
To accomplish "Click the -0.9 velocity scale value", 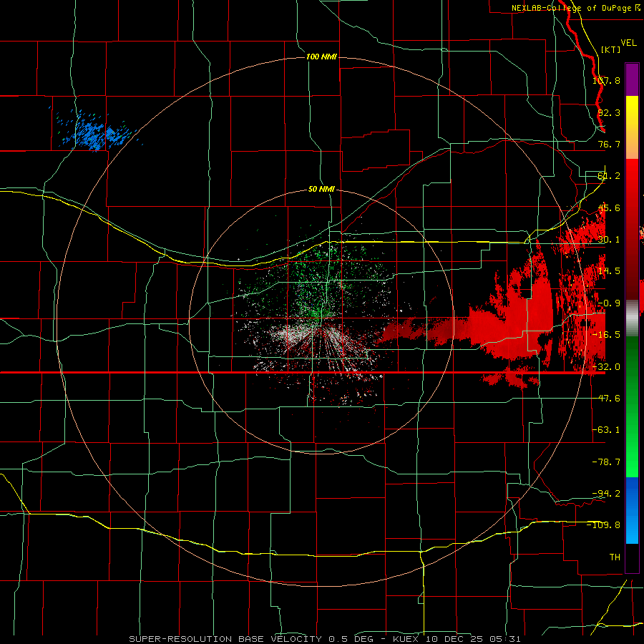I will coord(608,303).
